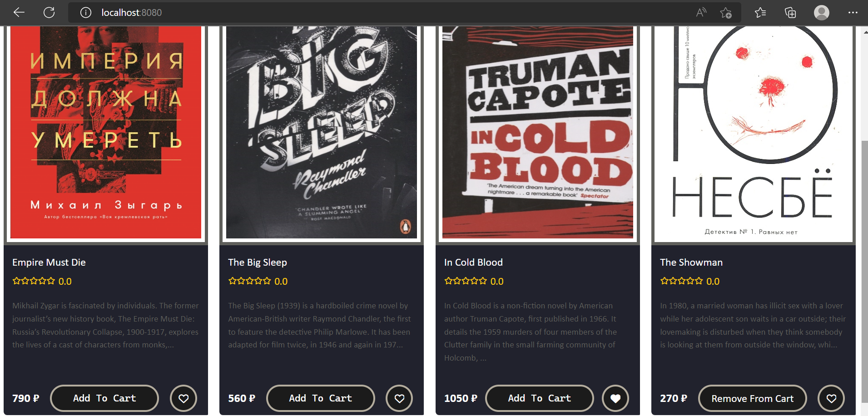The image size is (868, 416).
Task: Remove The Showman from cart
Action: click(x=753, y=398)
